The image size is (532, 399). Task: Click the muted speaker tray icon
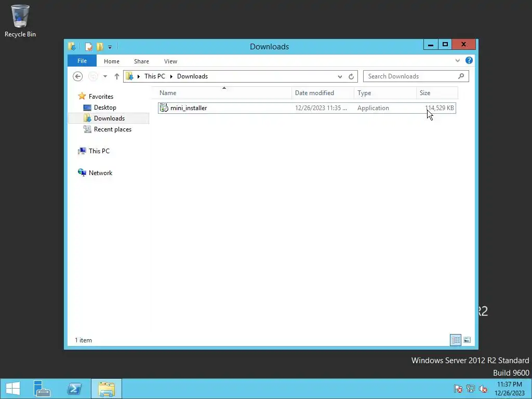coord(483,389)
